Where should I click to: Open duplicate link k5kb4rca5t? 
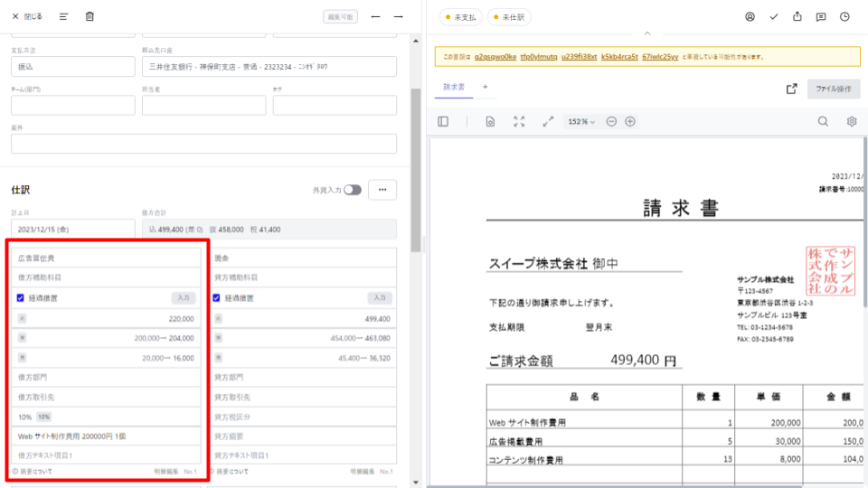619,56
